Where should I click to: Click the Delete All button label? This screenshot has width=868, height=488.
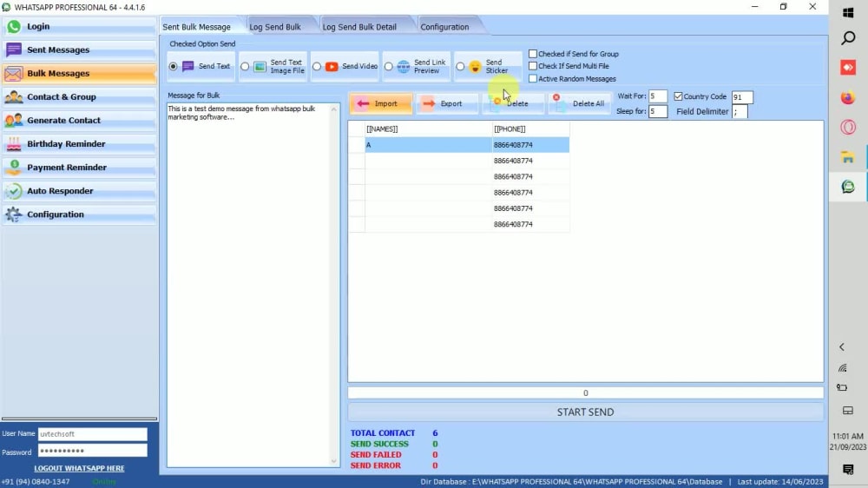(589, 103)
